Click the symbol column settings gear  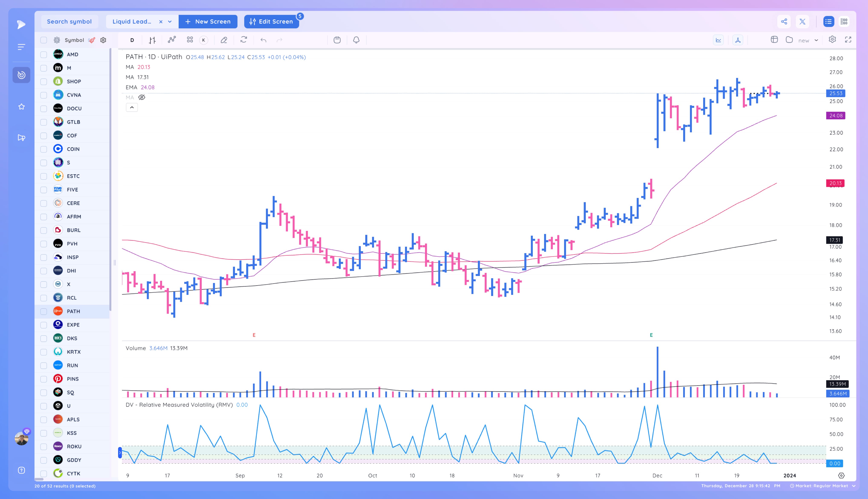tap(103, 40)
